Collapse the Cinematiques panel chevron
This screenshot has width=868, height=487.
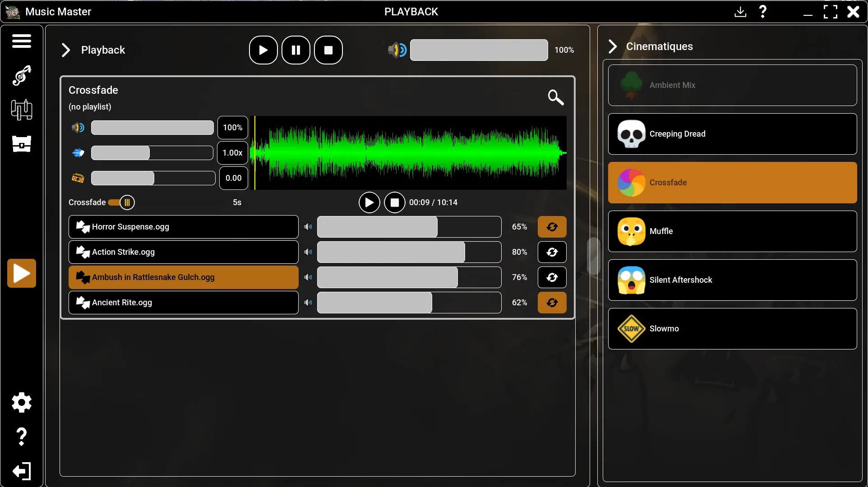click(612, 46)
